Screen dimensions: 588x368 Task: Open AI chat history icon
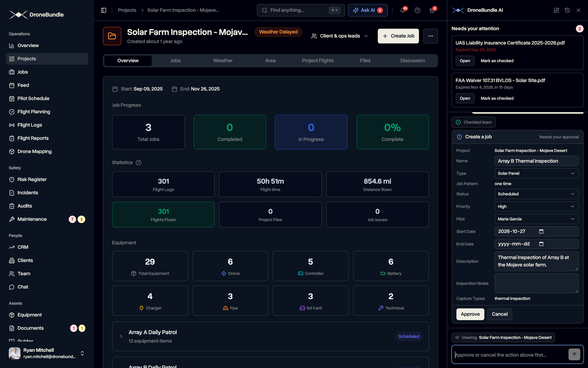[567, 10]
